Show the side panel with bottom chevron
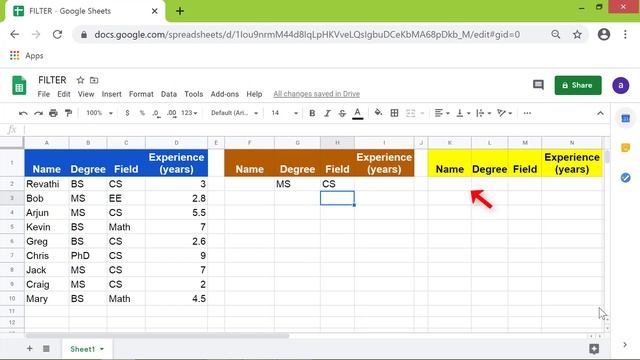The width and height of the screenshot is (640, 360). pyautogui.click(x=625, y=345)
